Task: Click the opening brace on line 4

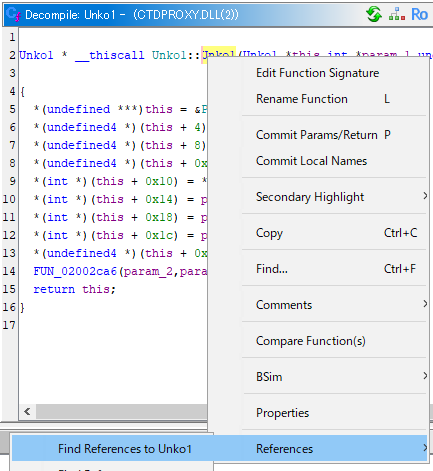Action: [x=22, y=91]
